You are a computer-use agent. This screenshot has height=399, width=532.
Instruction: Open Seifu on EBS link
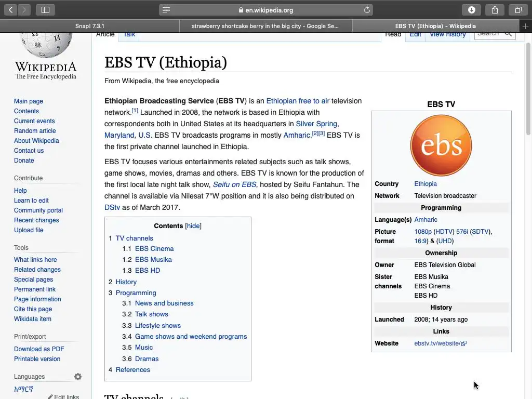click(x=234, y=184)
